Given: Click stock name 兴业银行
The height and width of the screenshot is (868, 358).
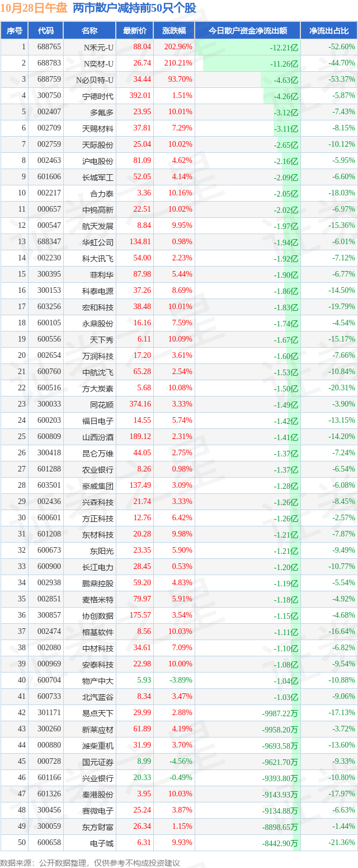Looking at the screenshot, I should (98, 778).
